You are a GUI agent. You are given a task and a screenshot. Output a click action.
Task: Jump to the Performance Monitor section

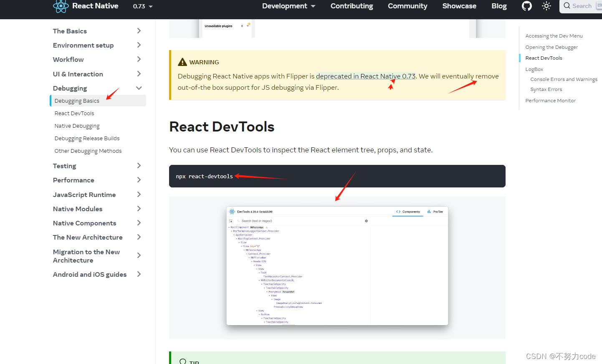pyautogui.click(x=550, y=101)
